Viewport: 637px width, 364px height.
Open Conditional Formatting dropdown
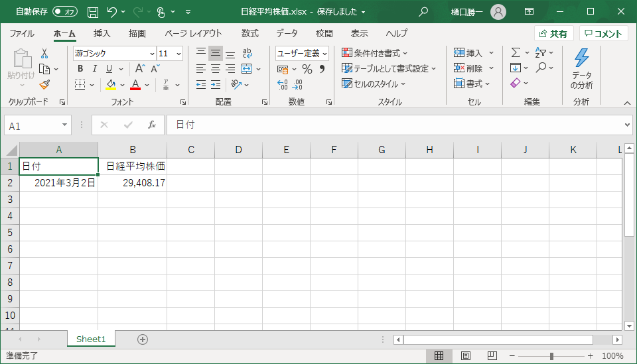tap(374, 53)
